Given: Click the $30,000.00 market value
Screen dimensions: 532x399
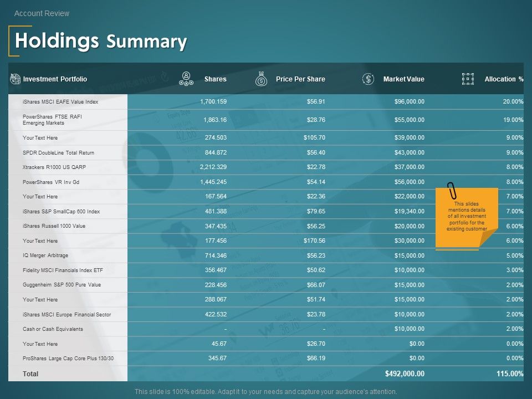Looking at the screenshot, I should click(x=409, y=241).
